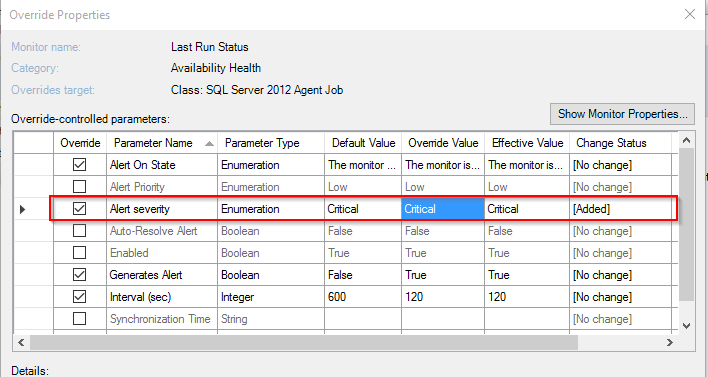
Task: Click Last Run Status monitor name text
Action: click(210, 47)
